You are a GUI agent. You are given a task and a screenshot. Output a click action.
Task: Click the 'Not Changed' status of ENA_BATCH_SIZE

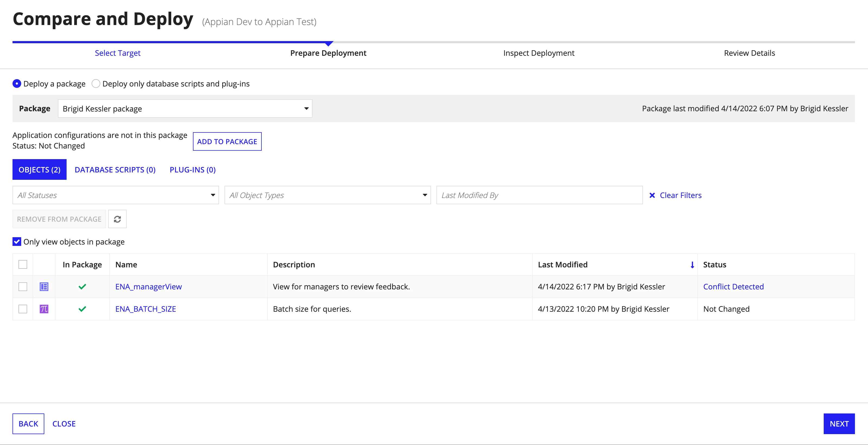coord(726,309)
